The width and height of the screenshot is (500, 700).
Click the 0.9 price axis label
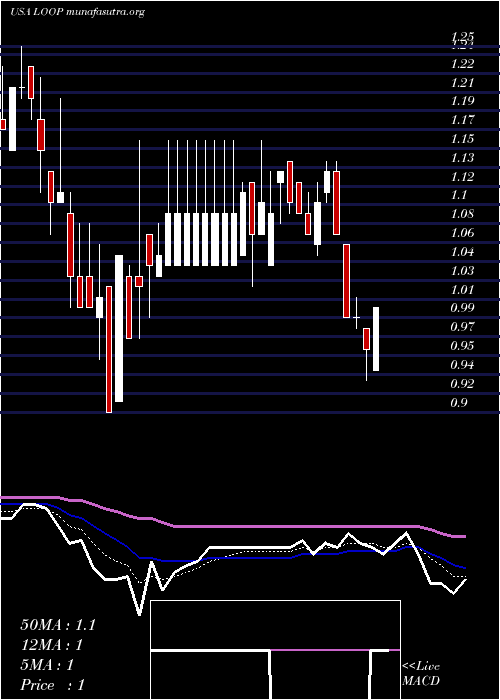pyautogui.click(x=459, y=403)
